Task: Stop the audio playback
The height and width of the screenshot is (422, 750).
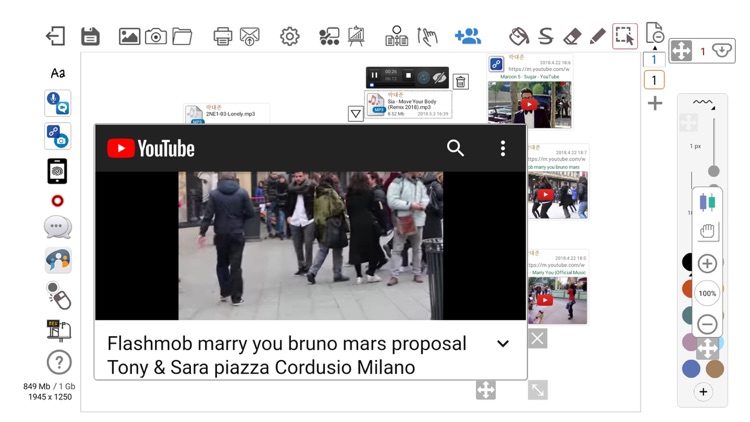Action: pos(408,75)
